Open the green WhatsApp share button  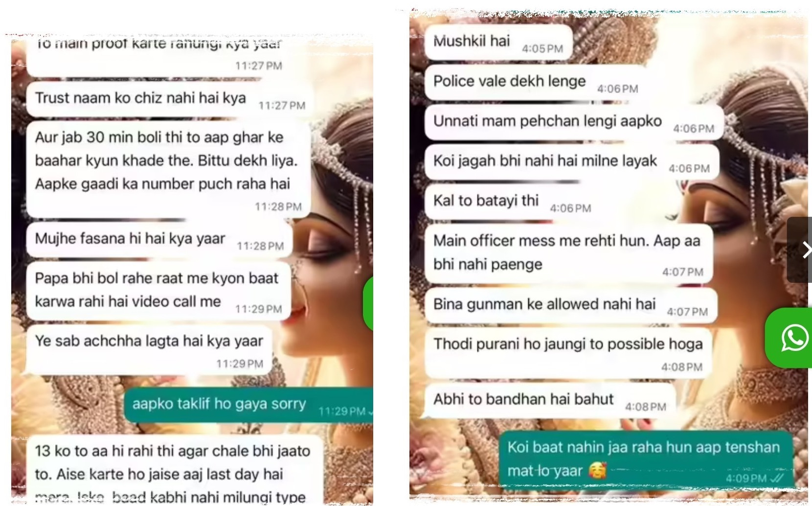tap(789, 338)
